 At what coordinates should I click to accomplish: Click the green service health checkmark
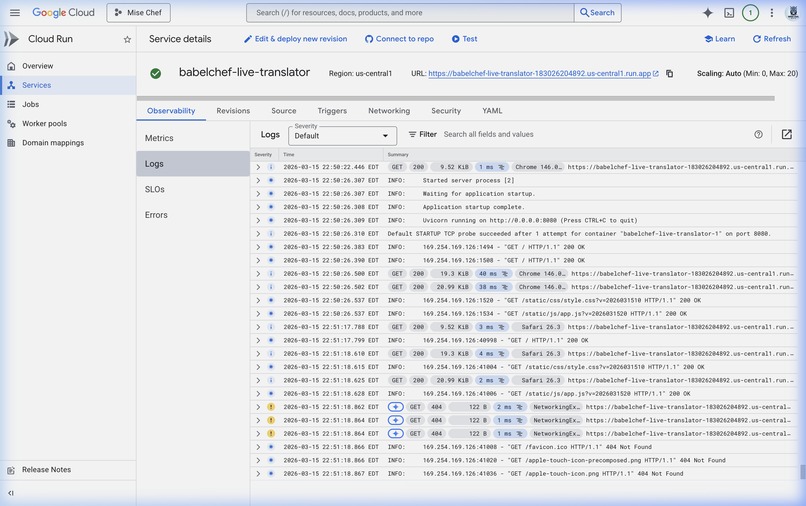(155, 74)
